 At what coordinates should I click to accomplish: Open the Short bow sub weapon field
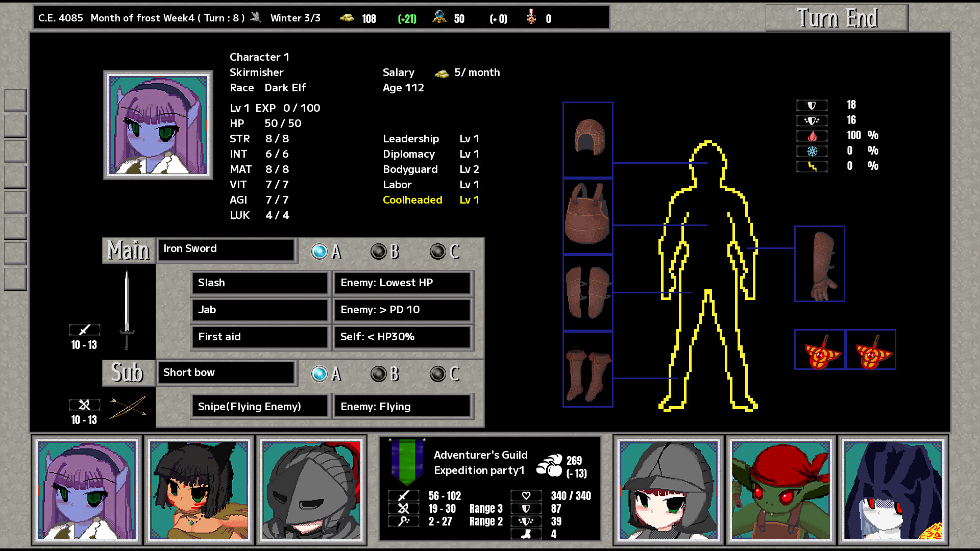pos(226,373)
